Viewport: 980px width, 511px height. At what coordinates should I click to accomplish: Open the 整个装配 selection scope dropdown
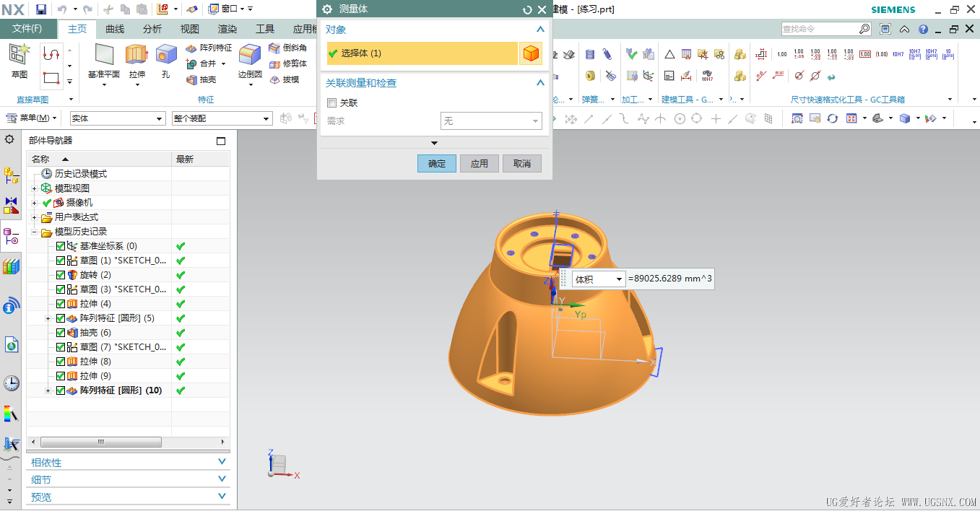(222, 118)
